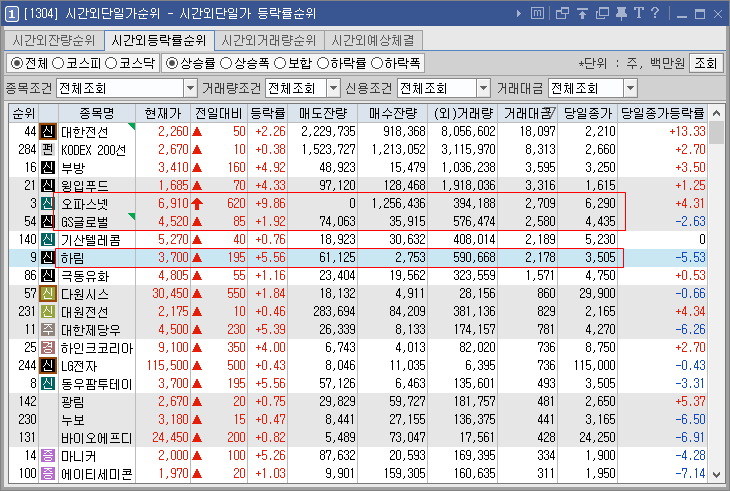Click the scrollbar down arrow

716,475
